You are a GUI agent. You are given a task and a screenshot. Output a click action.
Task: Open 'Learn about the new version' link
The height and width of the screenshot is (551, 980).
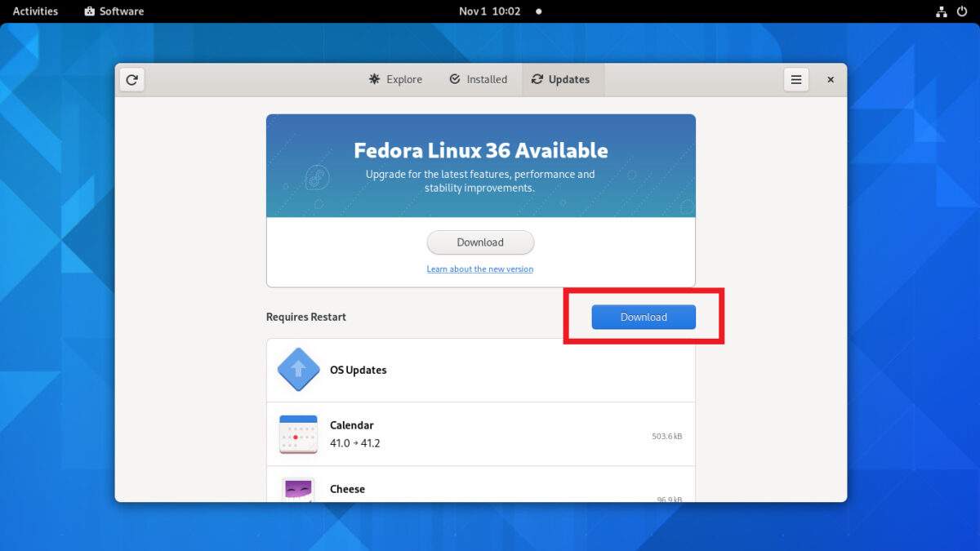(480, 269)
